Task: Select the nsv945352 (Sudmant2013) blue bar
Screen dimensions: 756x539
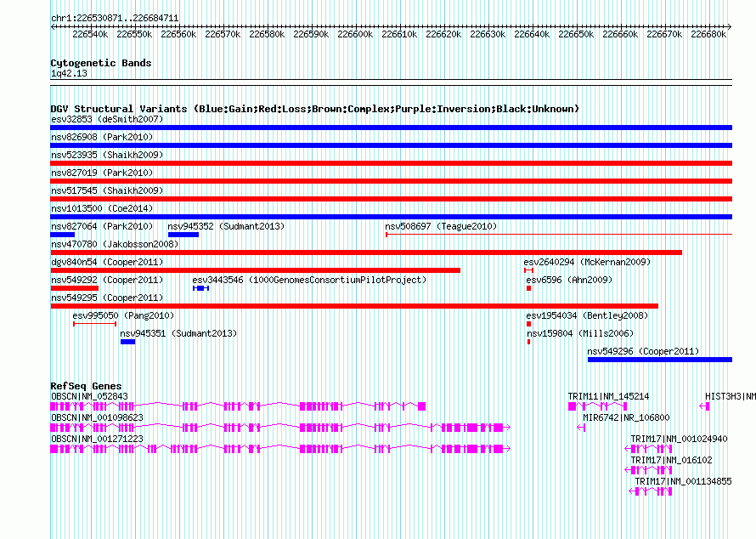Action: 183,235
